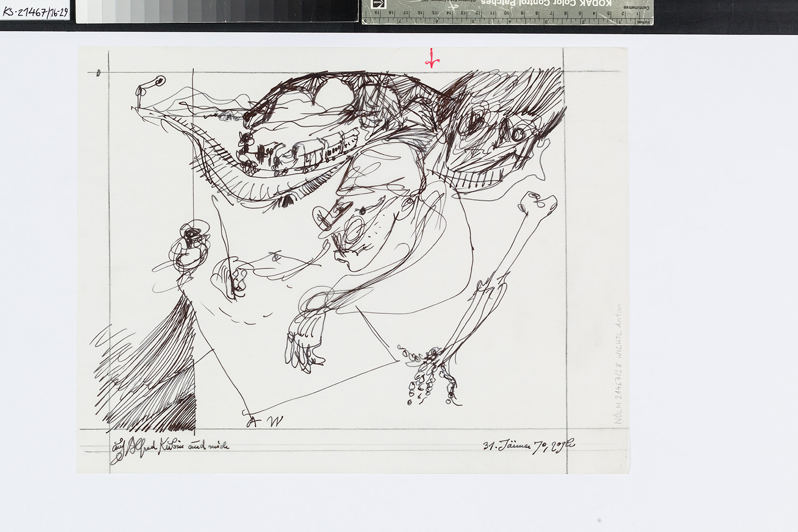Click the hand holding the pen
Viewport: 798px width, 532px height.
click(x=231, y=277)
